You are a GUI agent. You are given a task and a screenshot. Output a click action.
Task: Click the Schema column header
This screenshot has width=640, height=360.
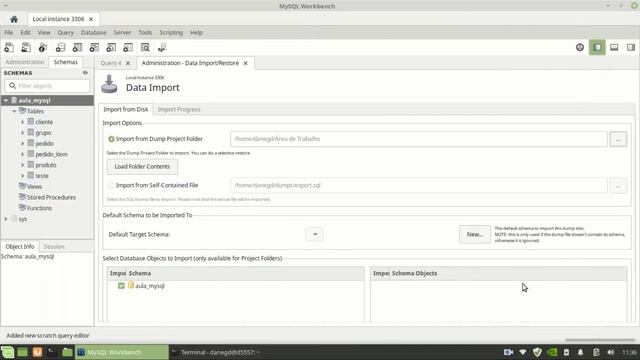tap(245, 273)
